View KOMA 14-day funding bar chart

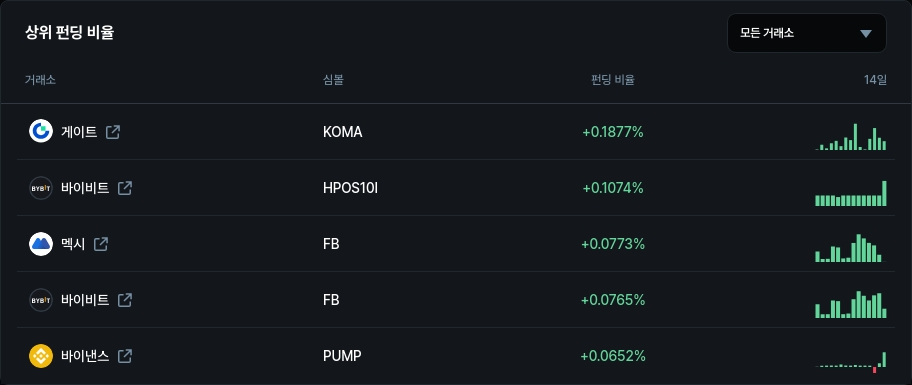click(x=851, y=137)
